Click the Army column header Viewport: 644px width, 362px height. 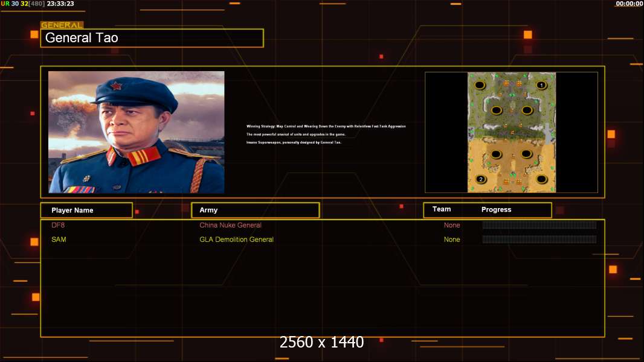[256, 210]
